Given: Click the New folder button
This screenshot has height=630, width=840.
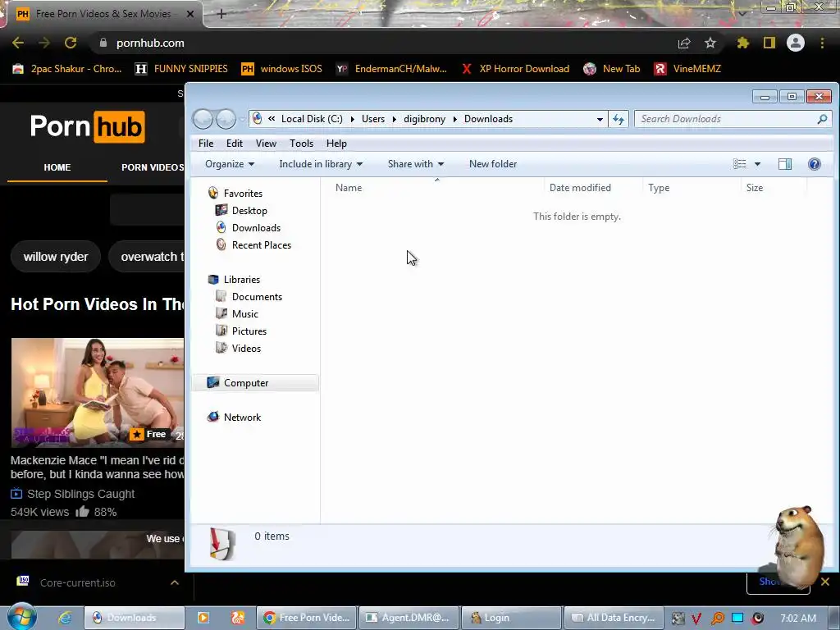Looking at the screenshot, I should point(493,164).
